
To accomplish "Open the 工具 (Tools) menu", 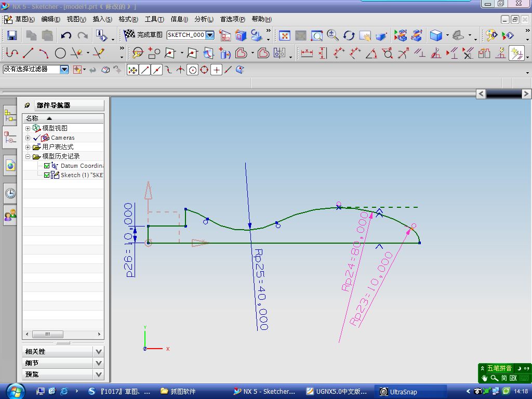I will click(154, 19).
